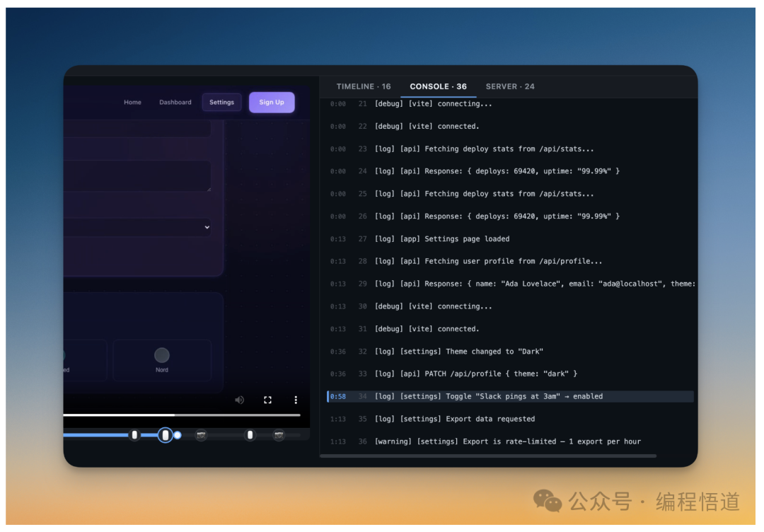Image resolution: width=764 pixels, height=532 pixels.
Task: Select log line 30 "[vite] connecting..."
Action: [x=510, y=306]
